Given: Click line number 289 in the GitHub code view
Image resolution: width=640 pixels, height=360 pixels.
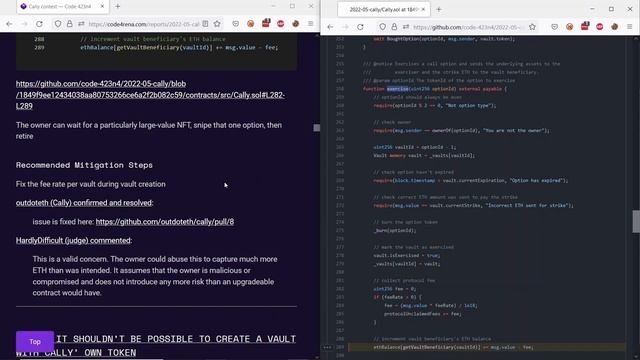Looking at the screenshot, I should (340, 347).
